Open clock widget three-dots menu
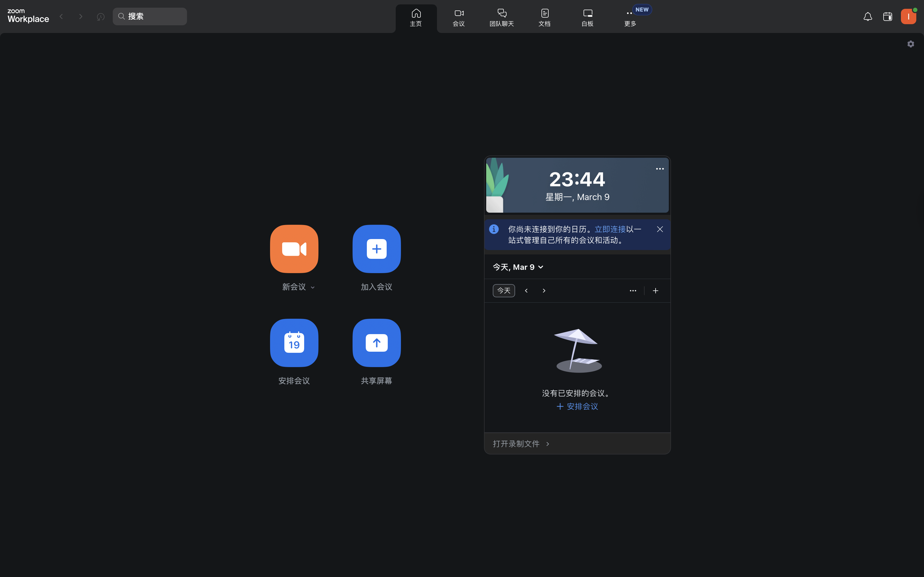Screen dimensions: 924x577 pos(659,169)
